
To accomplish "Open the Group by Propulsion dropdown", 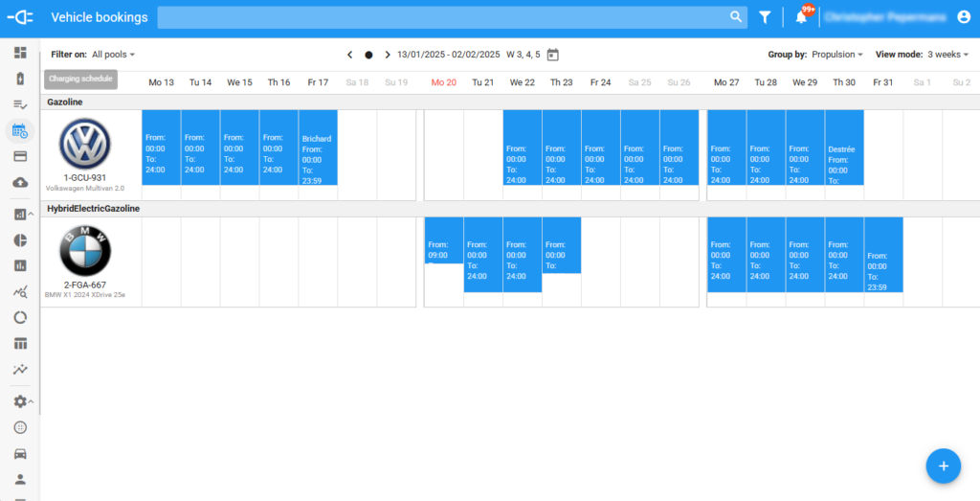I will click(x=837, y=55).
